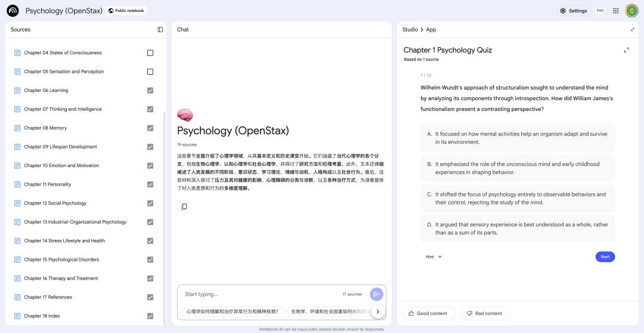Uncheck Chapter 07 Thinking and Intelligence checkbox
Viewport: 644px width, 333px height.
(150, 109)
